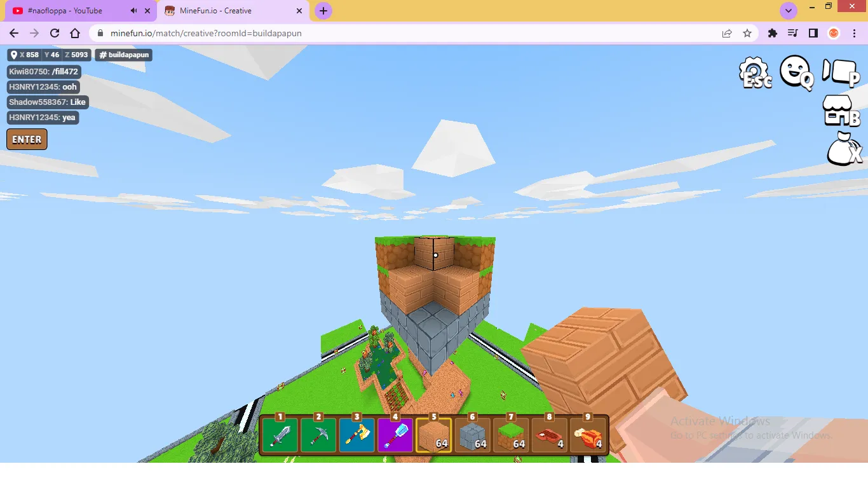Open the shop stall icon
The image size is (868, 492).
pyautogui.click(x=841, y=111)
